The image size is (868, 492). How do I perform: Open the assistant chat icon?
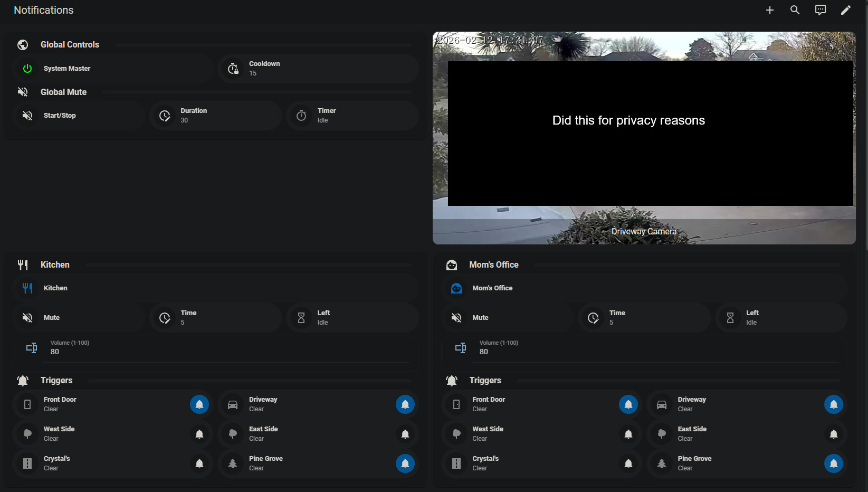[821, 10]
